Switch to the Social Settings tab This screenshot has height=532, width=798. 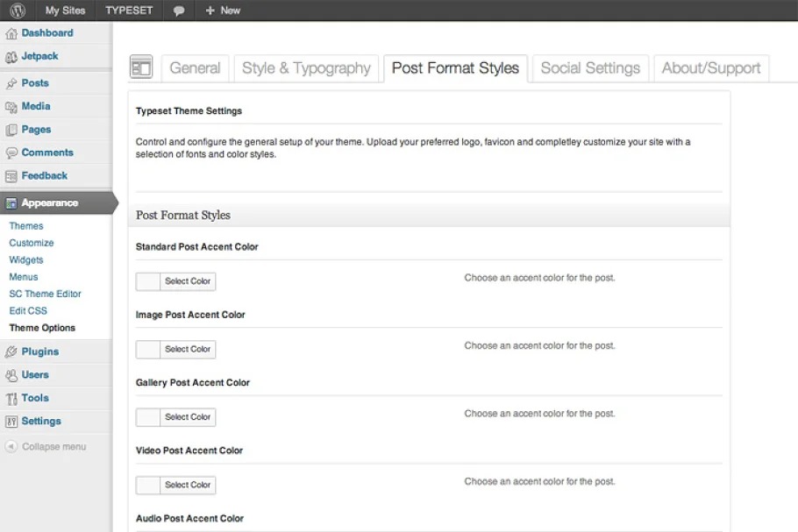coord(590,68)
